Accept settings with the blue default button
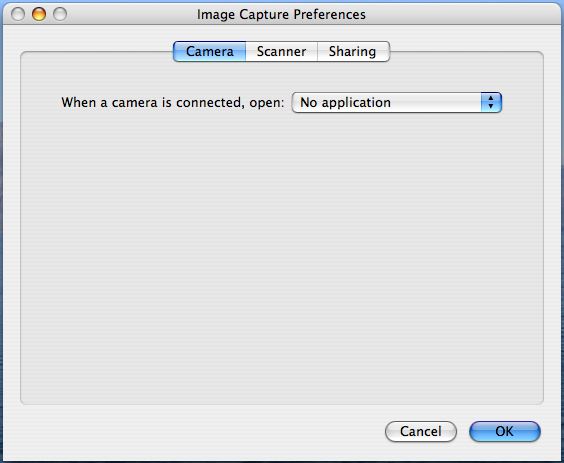 505,431
